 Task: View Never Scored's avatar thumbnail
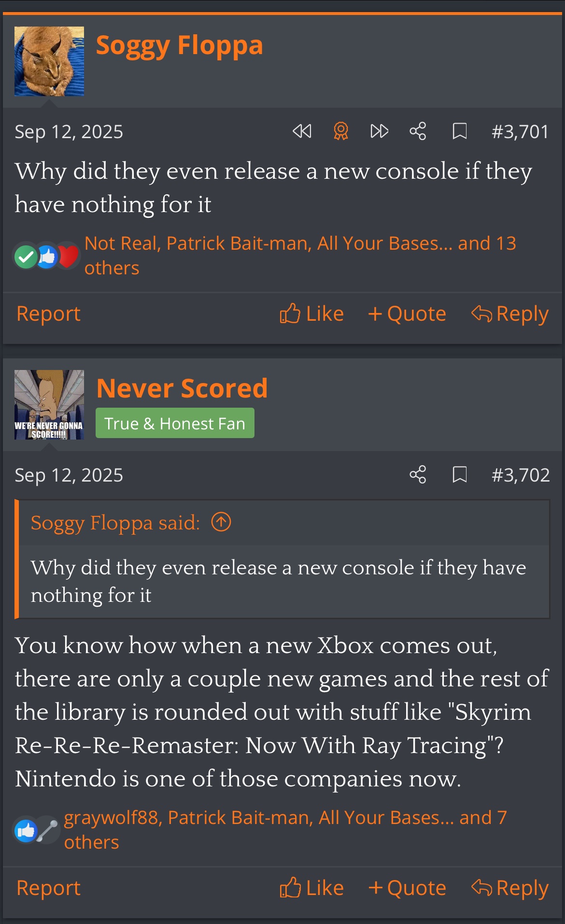click(49, 405)
